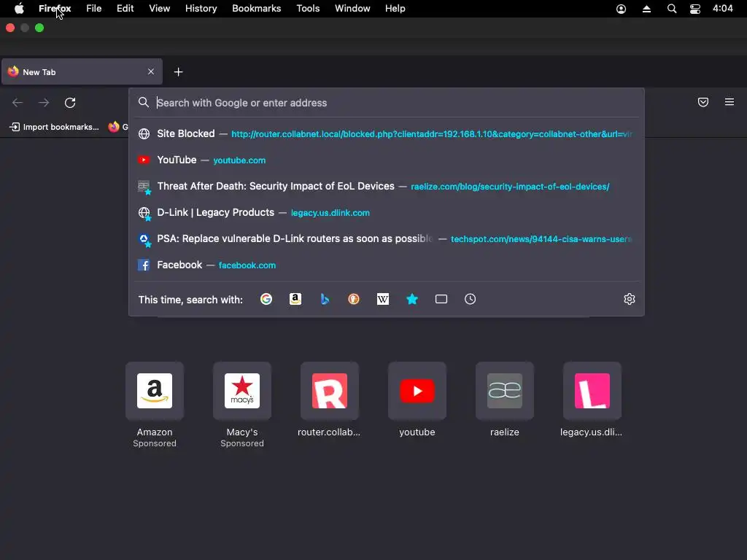This screenshot has width=747, height=560.
Task: Click the user account icon in menu bar
Action: (x=622, y=9)
